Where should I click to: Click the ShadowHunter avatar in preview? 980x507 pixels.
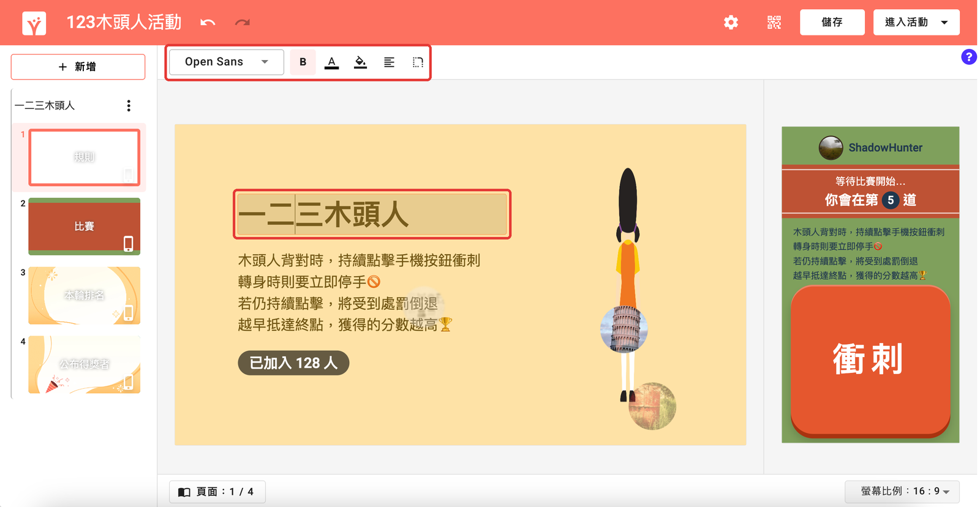(x=831, y=148)
